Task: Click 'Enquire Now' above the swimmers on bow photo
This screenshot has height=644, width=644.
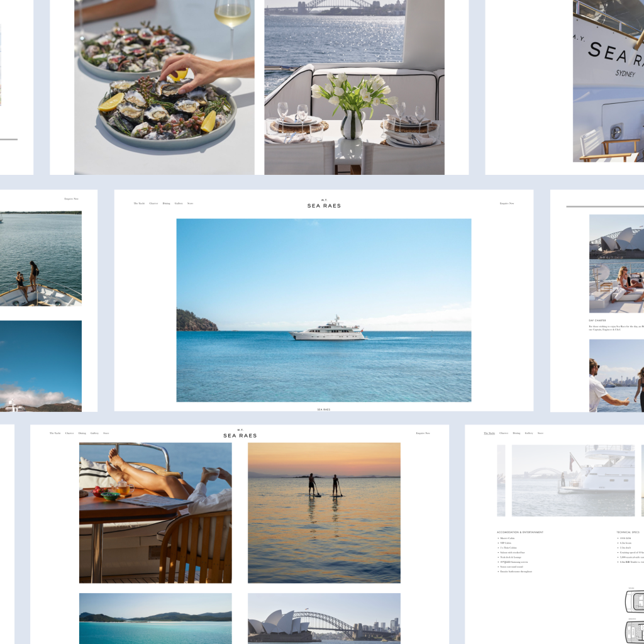Action: 72,199
